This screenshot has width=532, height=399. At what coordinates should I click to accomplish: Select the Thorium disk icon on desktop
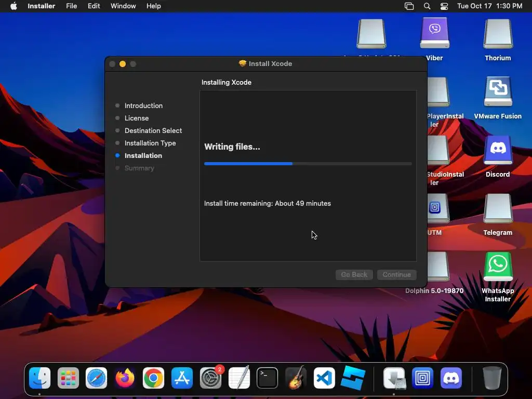tap(498, 33)
